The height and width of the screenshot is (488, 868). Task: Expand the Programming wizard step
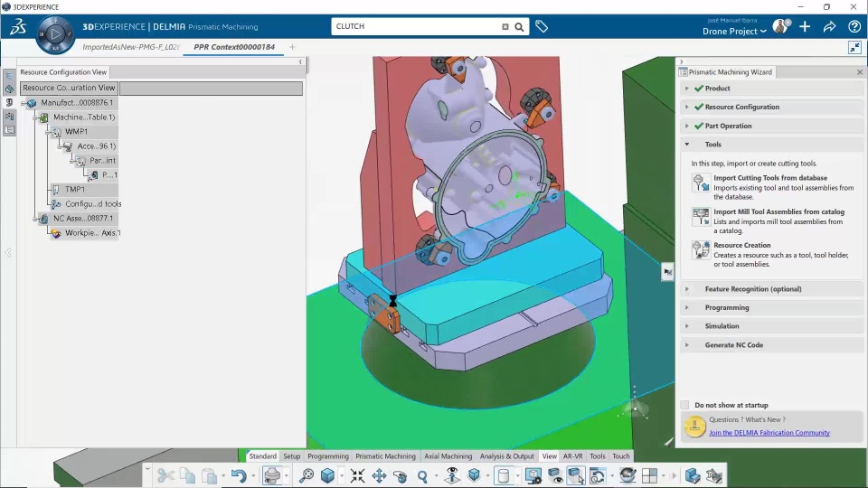pyautogui.click(x=687, y=307)
